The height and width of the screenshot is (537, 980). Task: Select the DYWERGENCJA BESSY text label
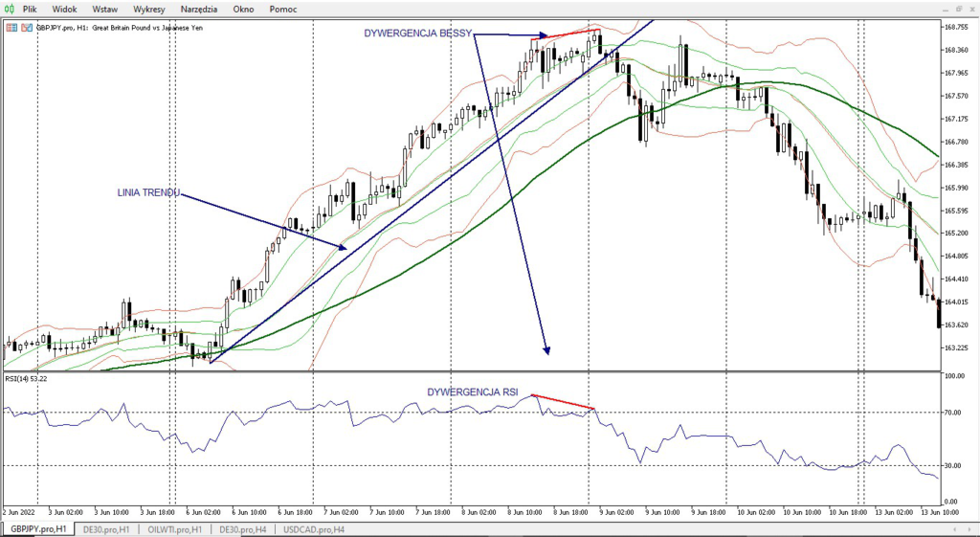(417, 34)
